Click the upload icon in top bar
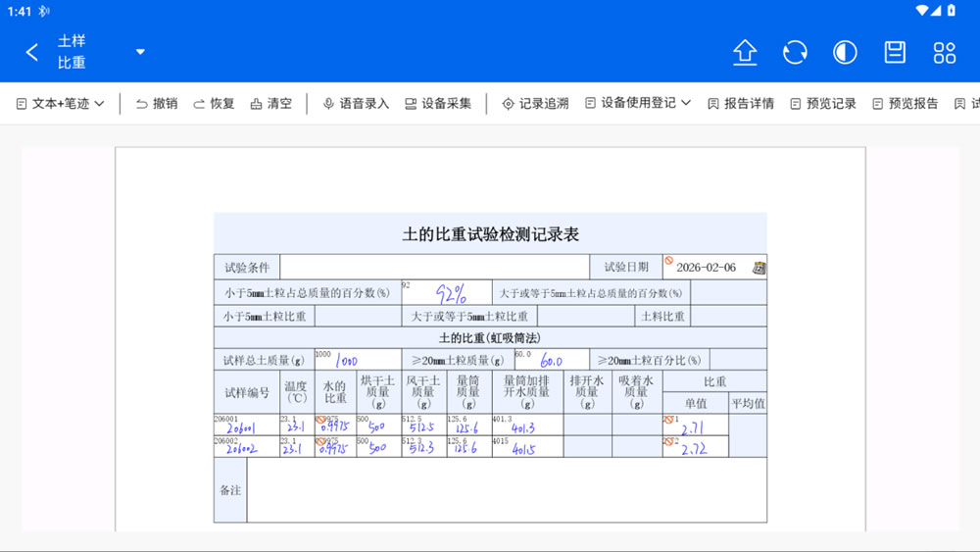Image resolution: width=980 pixels, height=552 pixels. (x=745, y=53)
